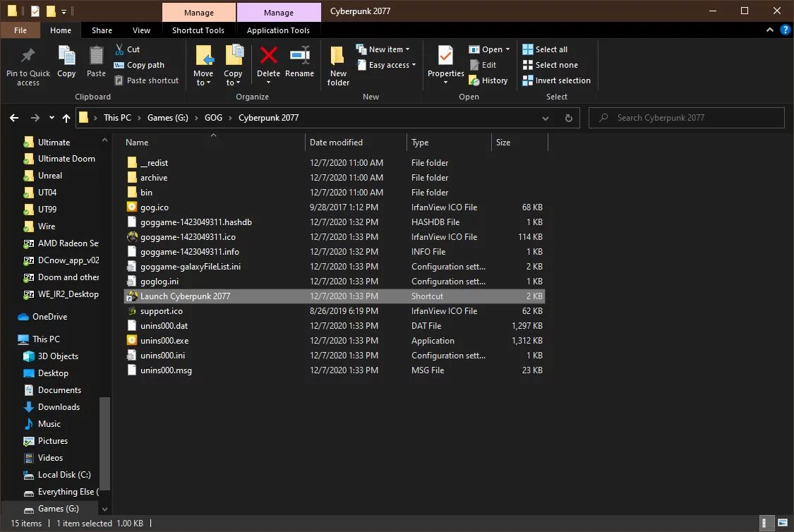The image size is (794, 532).
Task: Click Copy path command
Action: (139, 65)
